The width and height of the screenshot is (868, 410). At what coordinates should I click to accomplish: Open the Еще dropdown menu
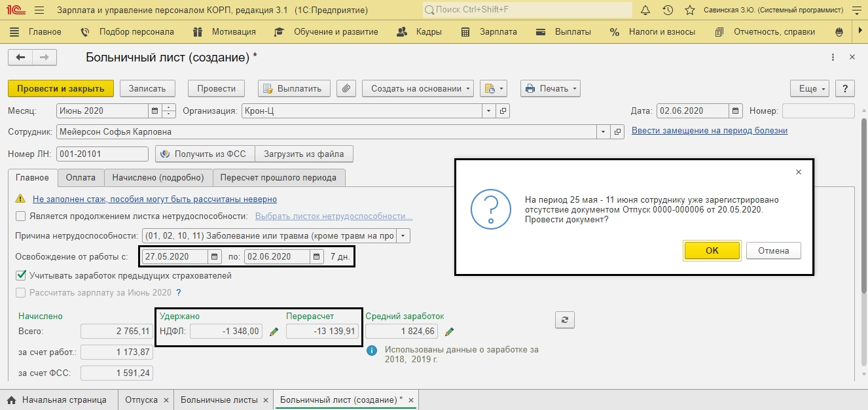coord(810,88)
